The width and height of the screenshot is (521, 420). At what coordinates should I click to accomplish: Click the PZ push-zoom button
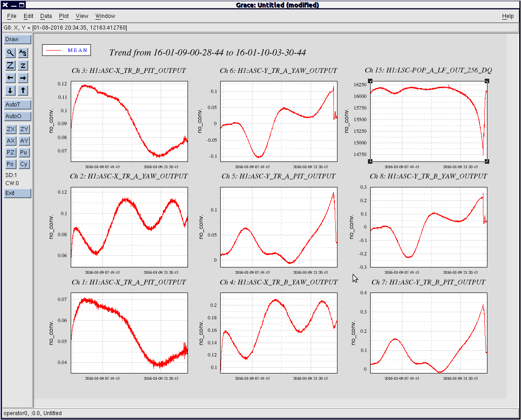11,153
